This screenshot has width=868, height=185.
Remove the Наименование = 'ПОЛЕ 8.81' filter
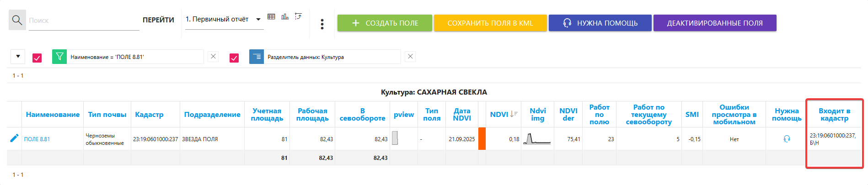213,57
